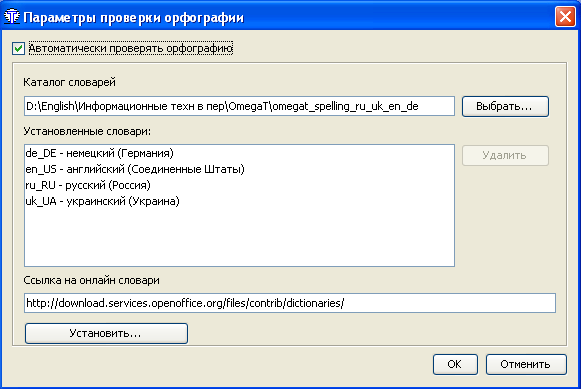Image resolution: width=581 pixels, height=389 pixels.
Task: Cancel the dialog with the 'Отменить' button
Action: [526, 364]
